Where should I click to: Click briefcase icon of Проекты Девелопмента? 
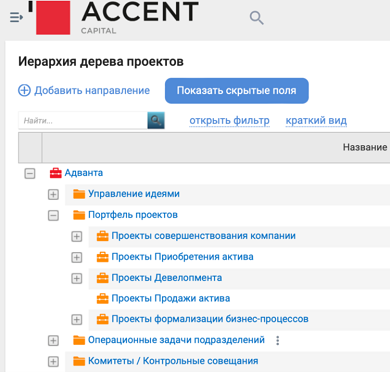click(102, 278)
